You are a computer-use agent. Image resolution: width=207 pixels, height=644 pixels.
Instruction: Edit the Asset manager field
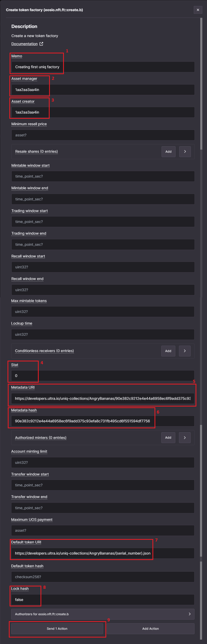tap(103, 89)
